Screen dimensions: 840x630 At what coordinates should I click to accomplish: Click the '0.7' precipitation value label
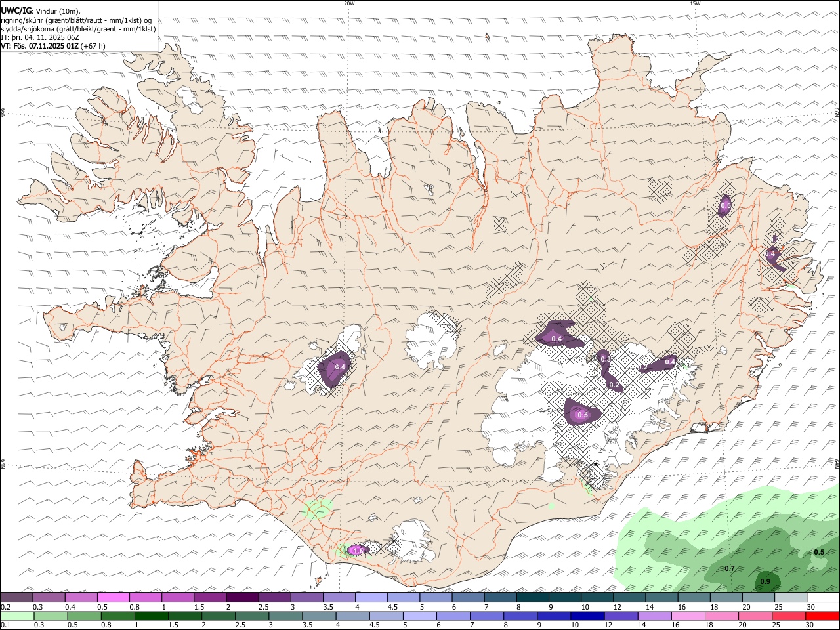(729, 568)
